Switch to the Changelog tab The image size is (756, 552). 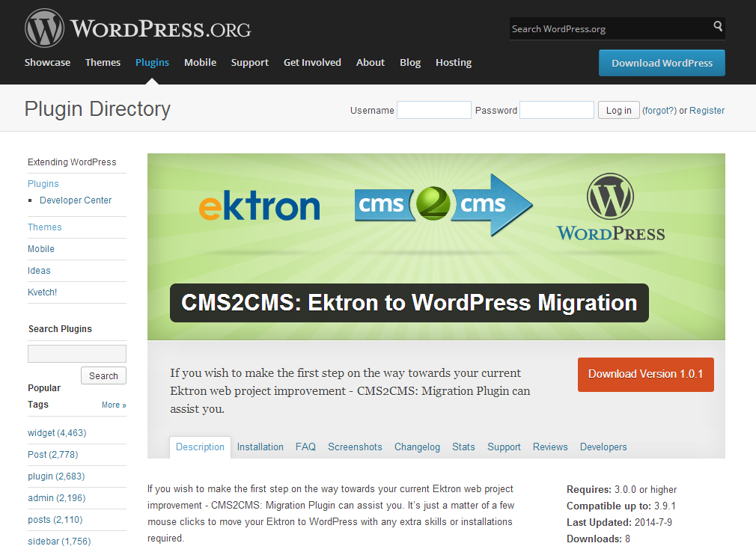[418, 447]
